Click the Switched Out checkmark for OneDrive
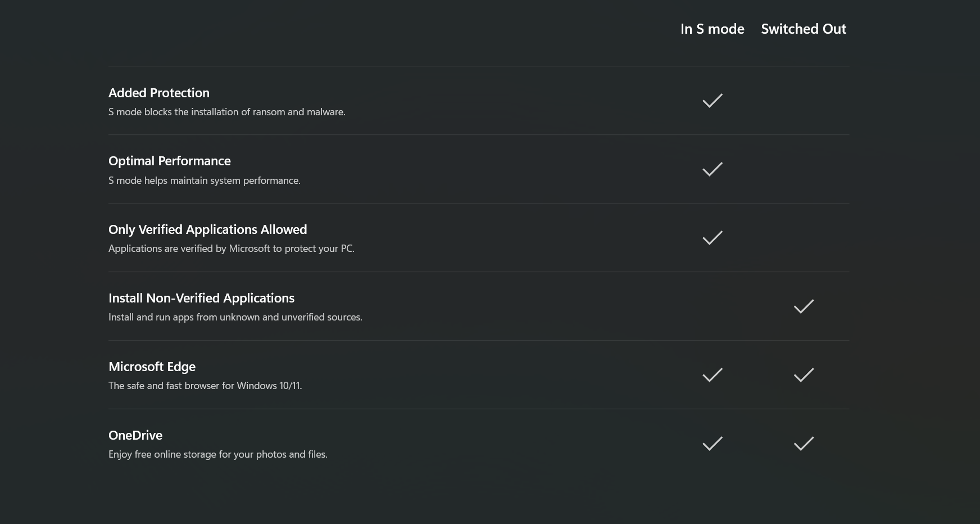The image size is (980, 524). point(804,444)
